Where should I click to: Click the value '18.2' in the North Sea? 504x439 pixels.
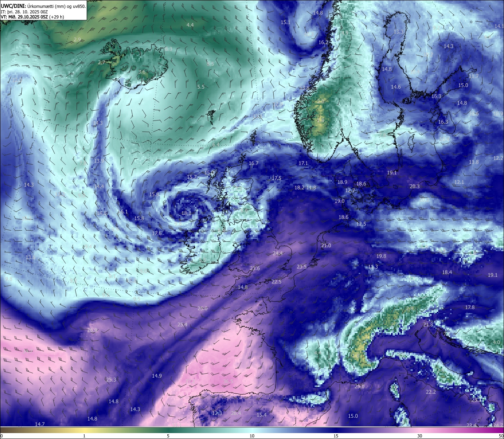299,187
